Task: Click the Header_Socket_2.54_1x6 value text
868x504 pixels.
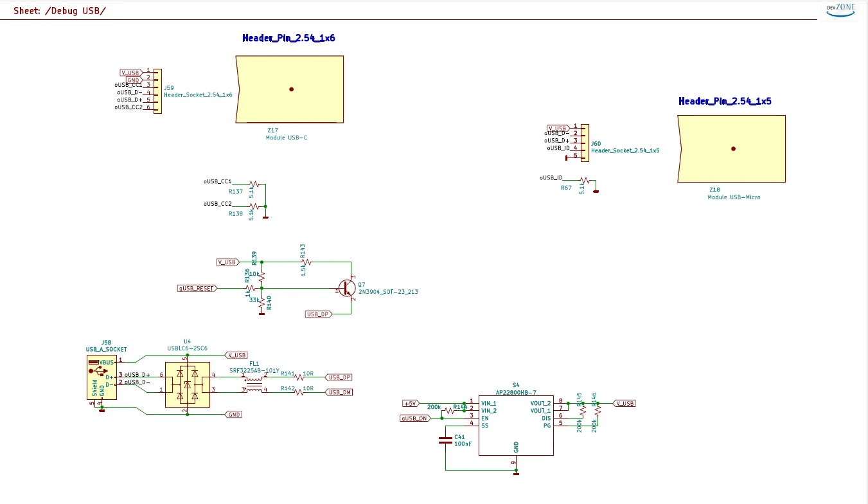Action: tap(198, 95)
